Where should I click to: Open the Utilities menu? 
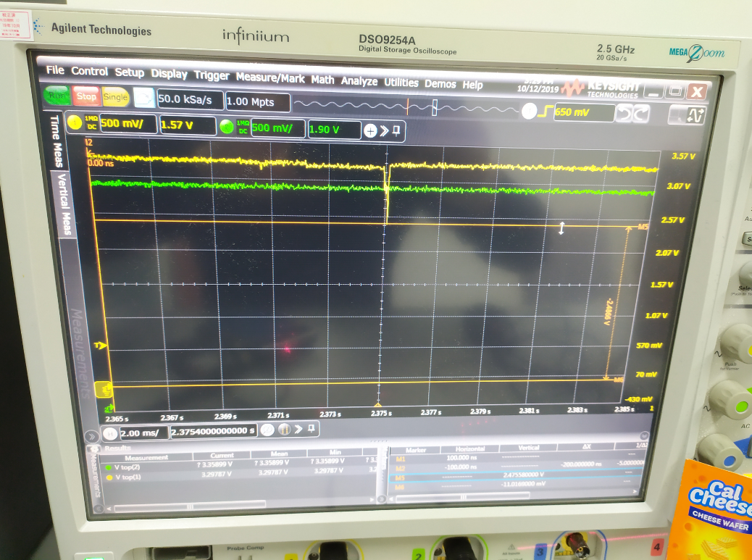401,83
